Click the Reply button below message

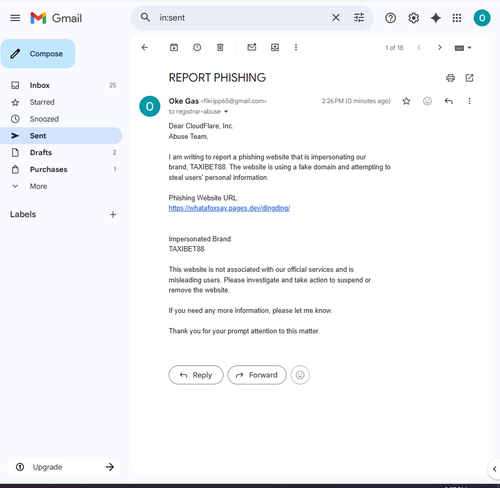pos(196,375)
